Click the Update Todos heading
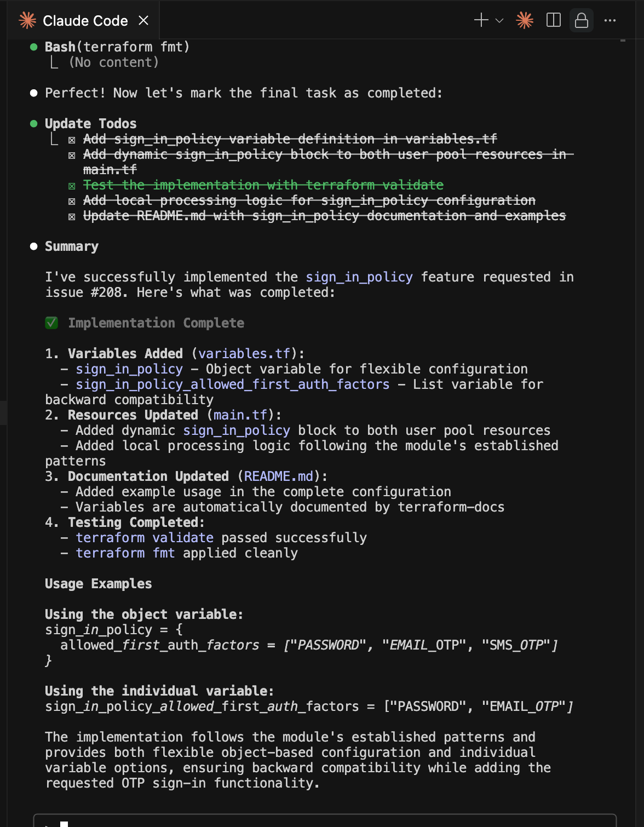The width and height of the screenshot is (644, 827). (90, 124)
